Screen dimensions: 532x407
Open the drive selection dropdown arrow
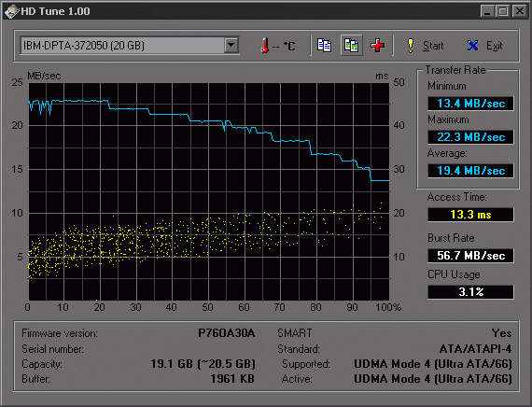click(231, 45)
